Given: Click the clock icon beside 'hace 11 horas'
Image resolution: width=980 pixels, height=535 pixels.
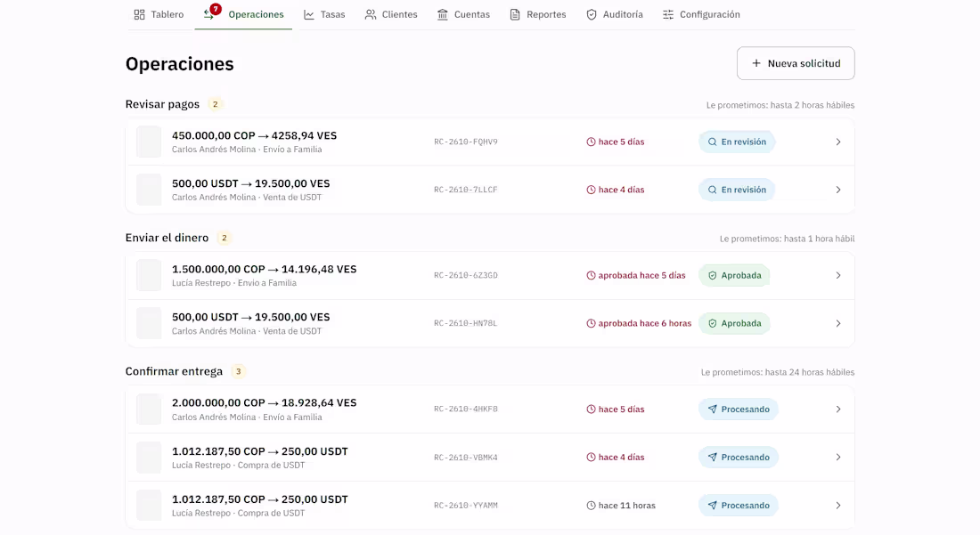Looking at the screenshot, I should coord(591,506).
